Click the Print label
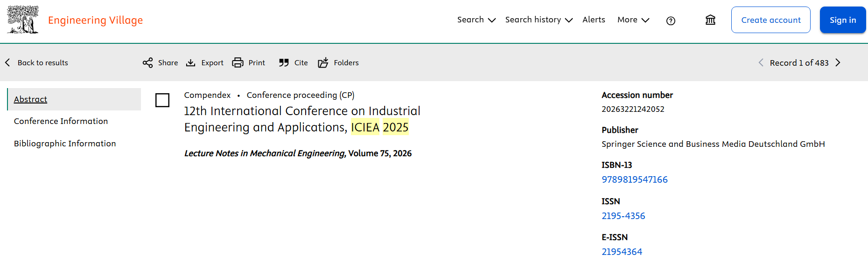Image resolution: width=868 pixels, height=261 pixels. tap(257, 63)
